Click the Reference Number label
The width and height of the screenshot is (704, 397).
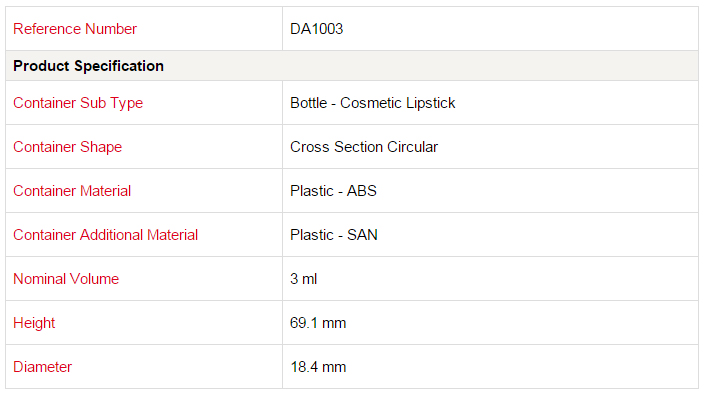point(75,29)
